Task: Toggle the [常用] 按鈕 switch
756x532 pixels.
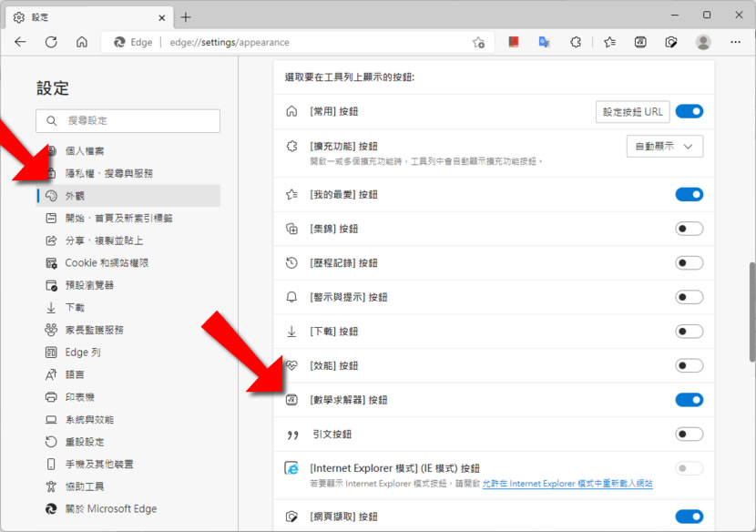Action: [x=689, y=111]
